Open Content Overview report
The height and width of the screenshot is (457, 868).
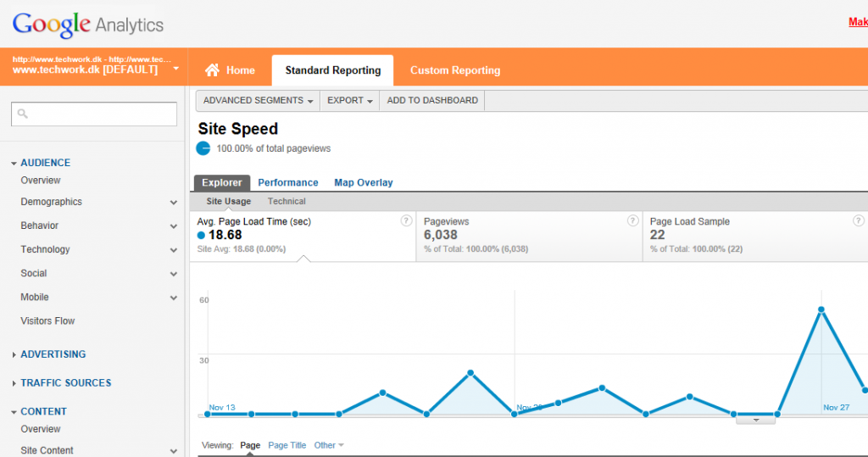[41, 429]
